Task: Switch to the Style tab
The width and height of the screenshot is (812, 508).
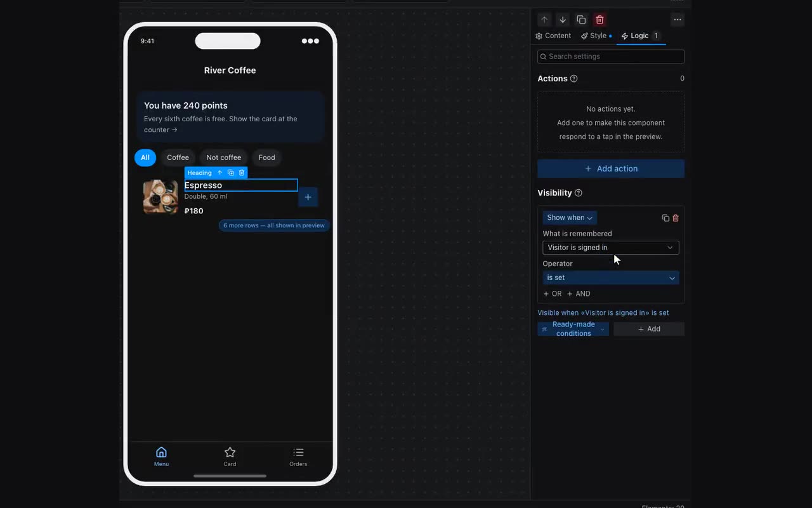Action: pyautogui.click(x=596, y=36)
